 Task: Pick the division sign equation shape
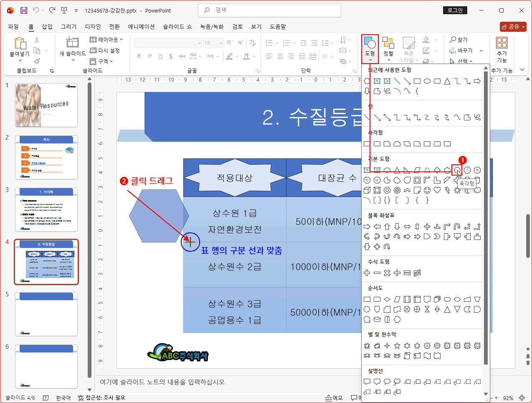(397, 273)
